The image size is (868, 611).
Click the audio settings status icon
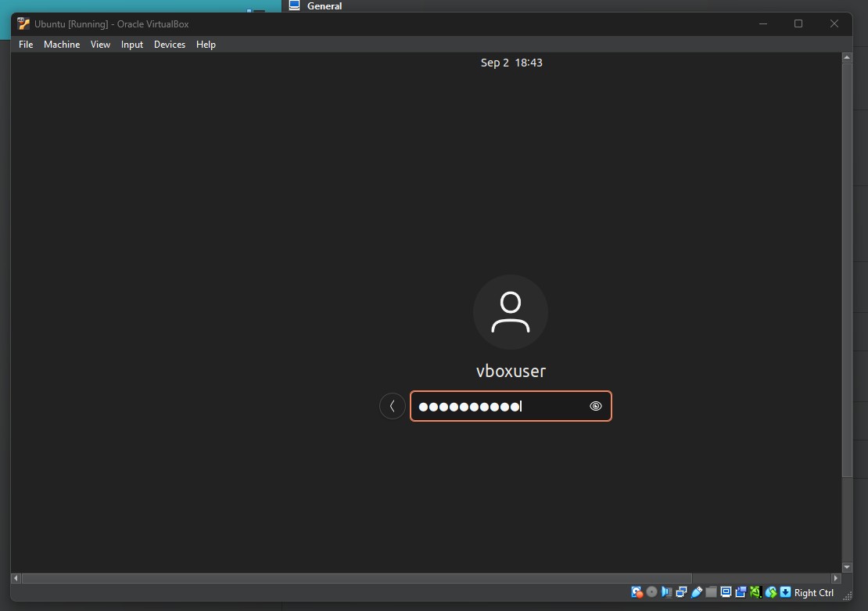click(x=666, y=592)
